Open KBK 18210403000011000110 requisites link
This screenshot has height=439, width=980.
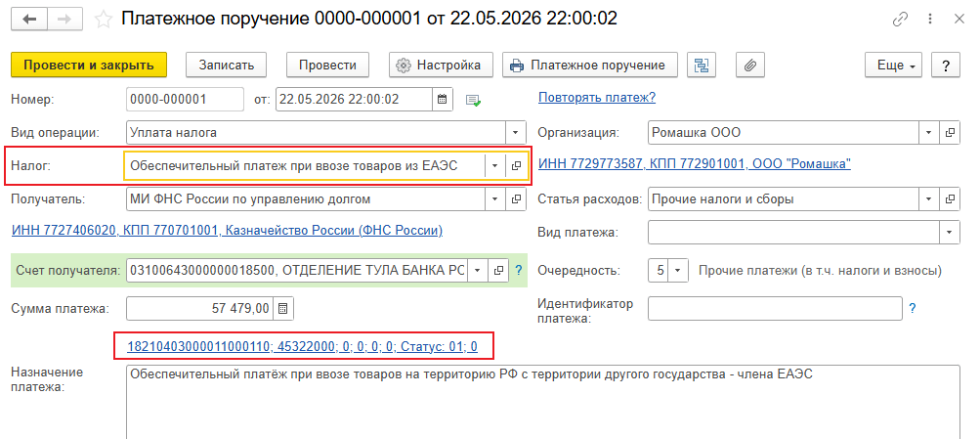click(303, 346)
